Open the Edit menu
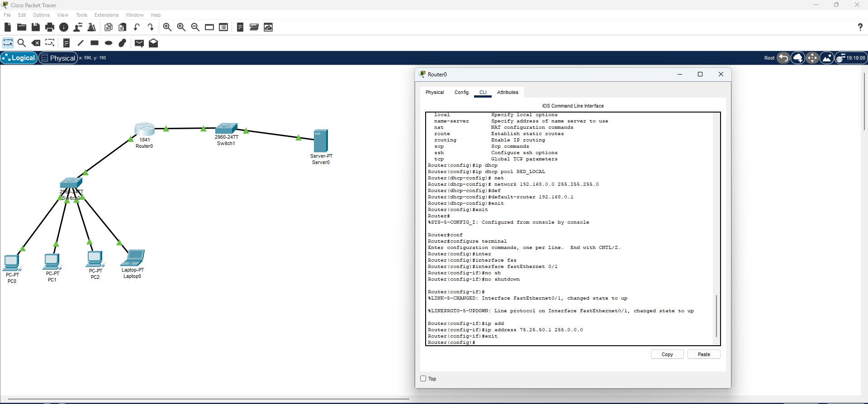Viewport: 868px width, 404px height. (22, 15)
